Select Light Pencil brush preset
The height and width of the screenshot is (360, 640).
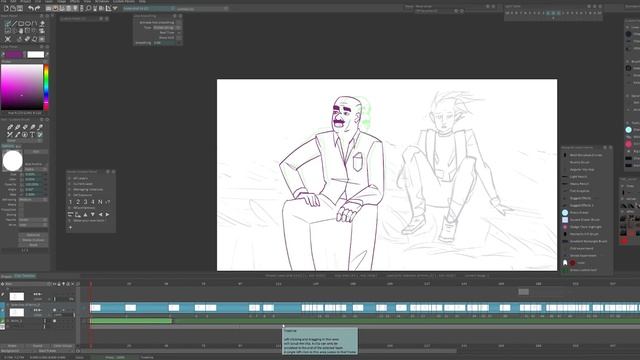click(579, 177)
